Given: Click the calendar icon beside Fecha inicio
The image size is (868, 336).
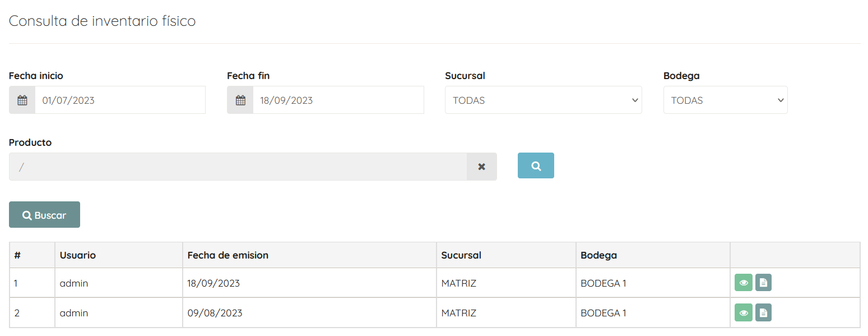Looking at the screenshot, I should [x=22, y=100].
